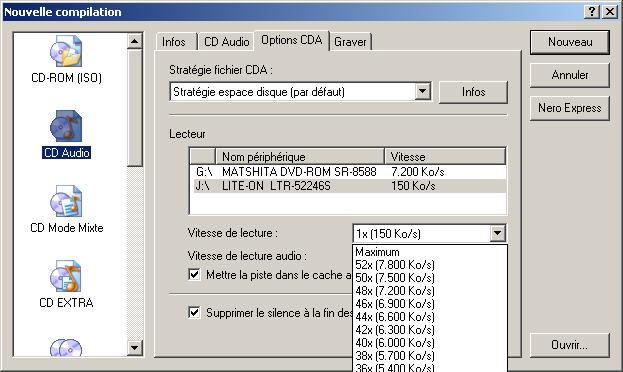Screen dimensions: 623x372
Task: Click the 7.200 Ko/s speed cell
Action: click(x=418, y=172)
